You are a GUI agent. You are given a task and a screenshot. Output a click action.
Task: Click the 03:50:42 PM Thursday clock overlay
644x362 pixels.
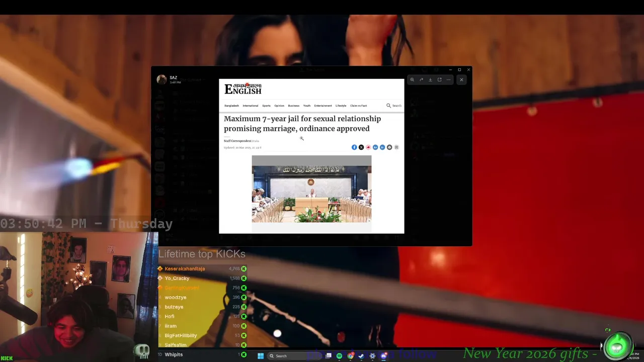[86, 224]
